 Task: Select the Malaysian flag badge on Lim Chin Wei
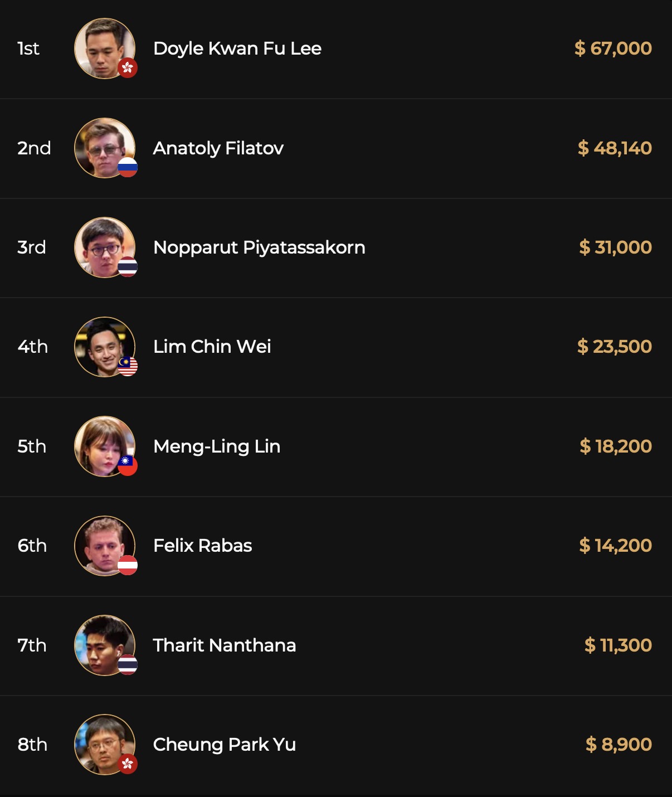click(x=128, y=366)
